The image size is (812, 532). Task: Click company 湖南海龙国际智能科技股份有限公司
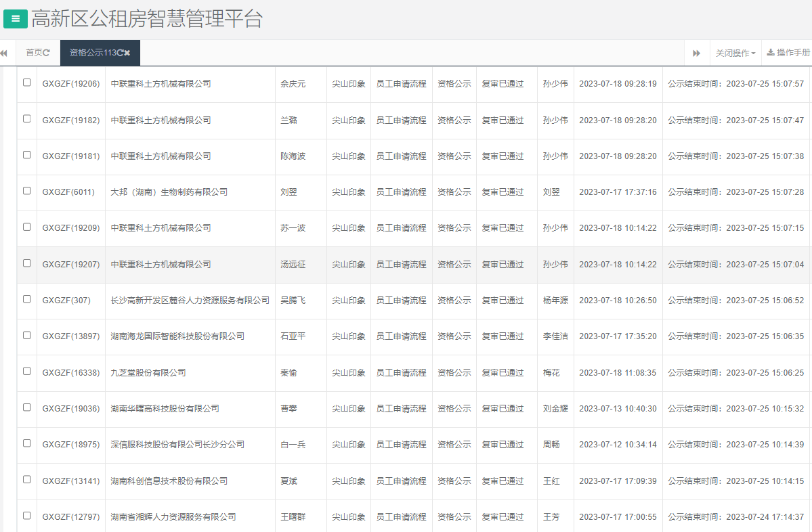(177, 336)
